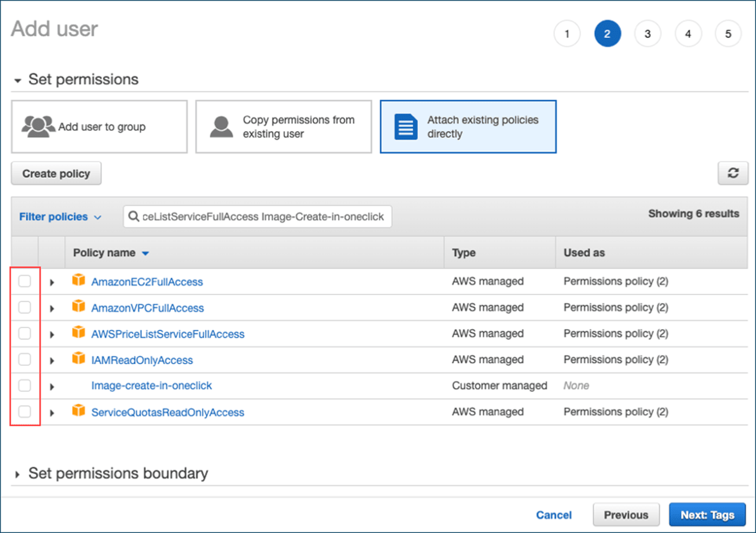Click the Next: Tags button
Image resolution: width=756 pixels, height=533 pixels.
[707, 515]
